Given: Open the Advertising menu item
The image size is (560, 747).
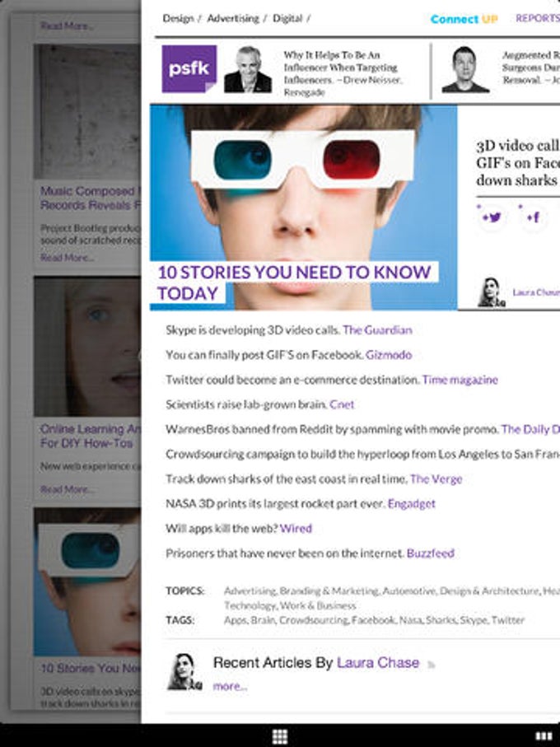Looking at the screenshot, I should point(233,19).
